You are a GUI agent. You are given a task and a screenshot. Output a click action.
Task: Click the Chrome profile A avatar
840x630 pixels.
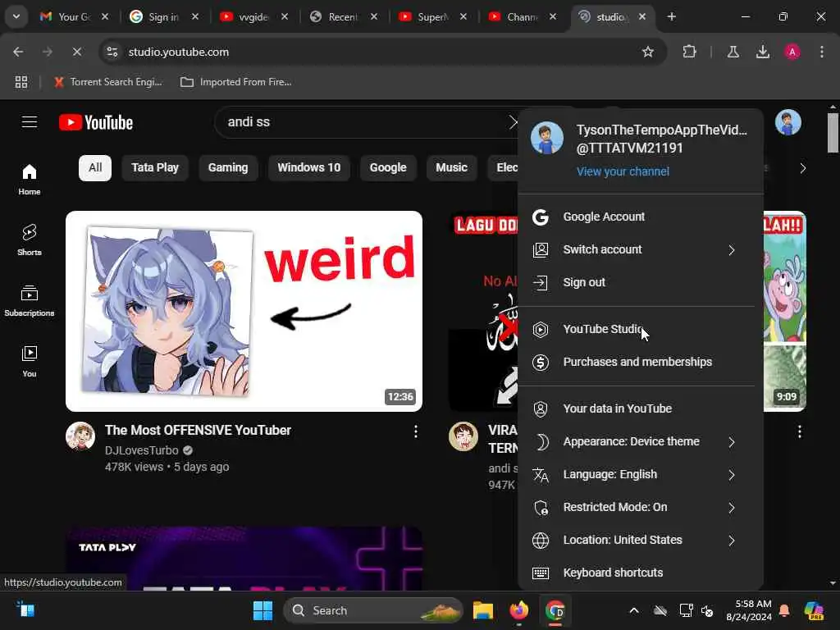click(792, 52)
